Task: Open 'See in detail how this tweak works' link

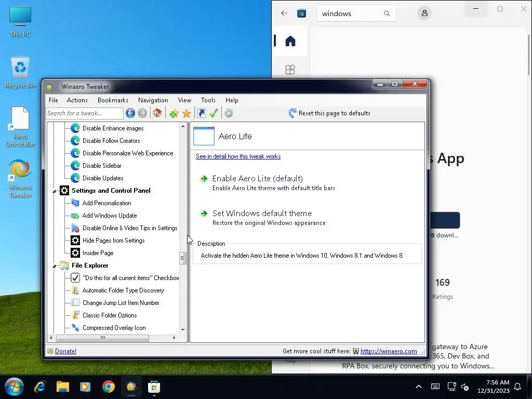Action: (238, 156)
